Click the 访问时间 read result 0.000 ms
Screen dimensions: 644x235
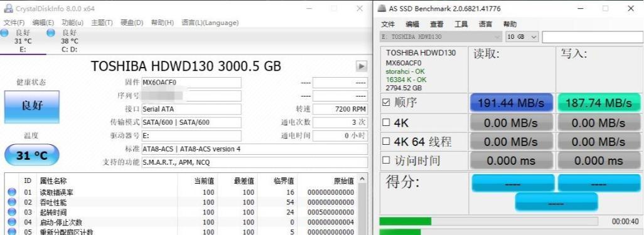(x=511, y=160)
